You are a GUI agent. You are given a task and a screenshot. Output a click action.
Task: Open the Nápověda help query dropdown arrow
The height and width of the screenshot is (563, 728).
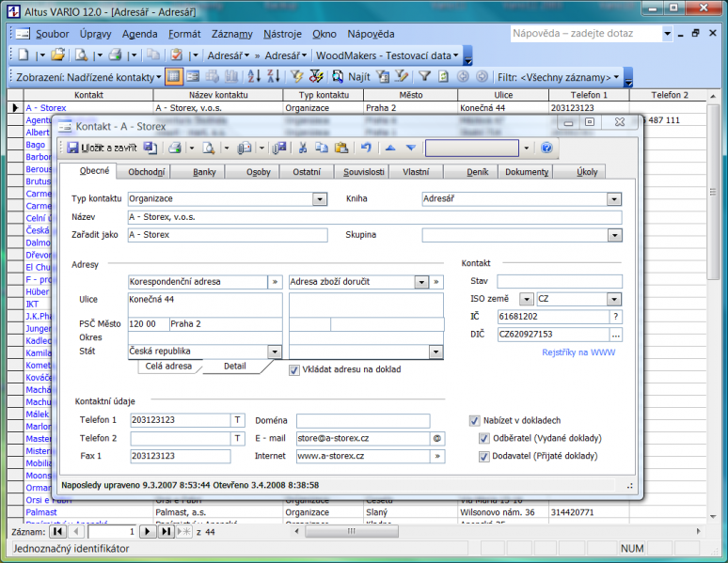[667, 34]
